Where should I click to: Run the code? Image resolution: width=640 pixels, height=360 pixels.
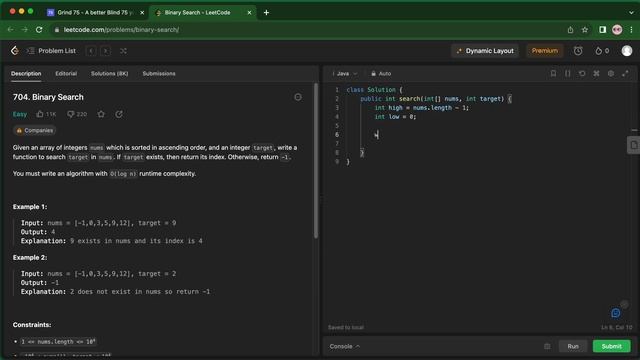(x=573, y=347)
